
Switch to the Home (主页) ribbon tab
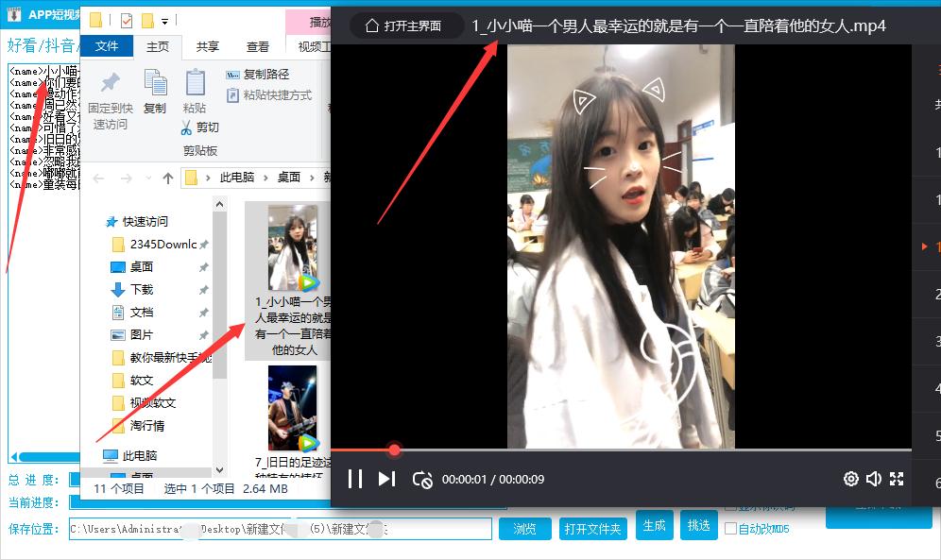pyautogui.click(x=158, y=47)
